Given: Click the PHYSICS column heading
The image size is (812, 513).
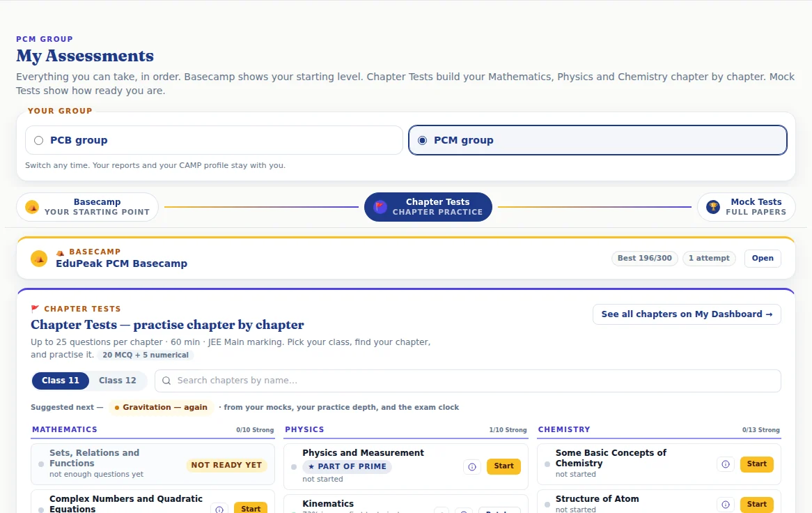Looking at the screenshot, I should tap(304, 429).
